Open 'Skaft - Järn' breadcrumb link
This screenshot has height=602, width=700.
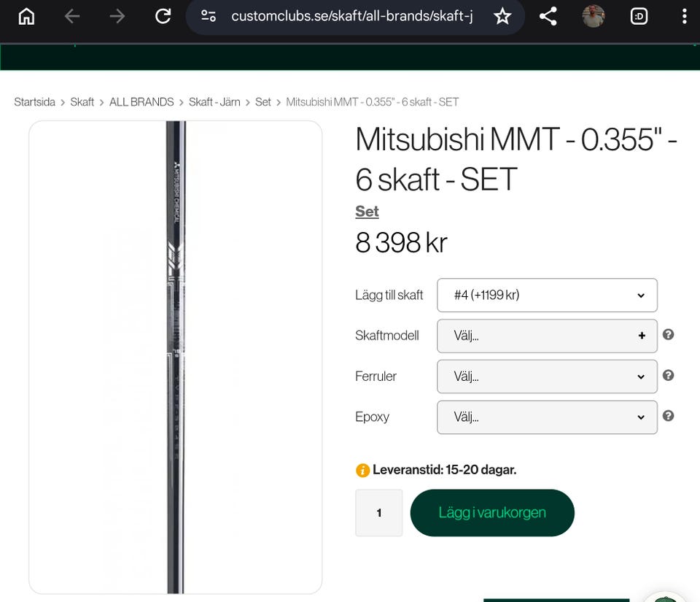(214, 102)
